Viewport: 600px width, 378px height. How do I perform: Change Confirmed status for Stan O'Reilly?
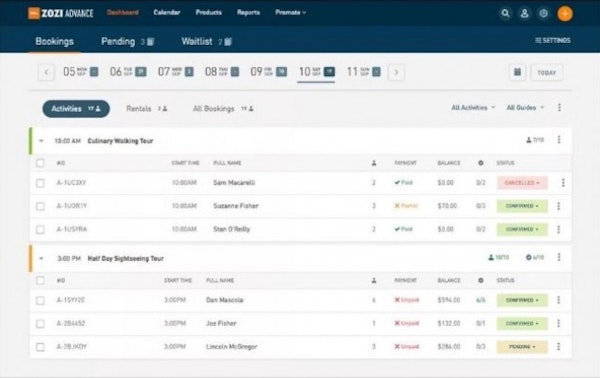point(522,230)
